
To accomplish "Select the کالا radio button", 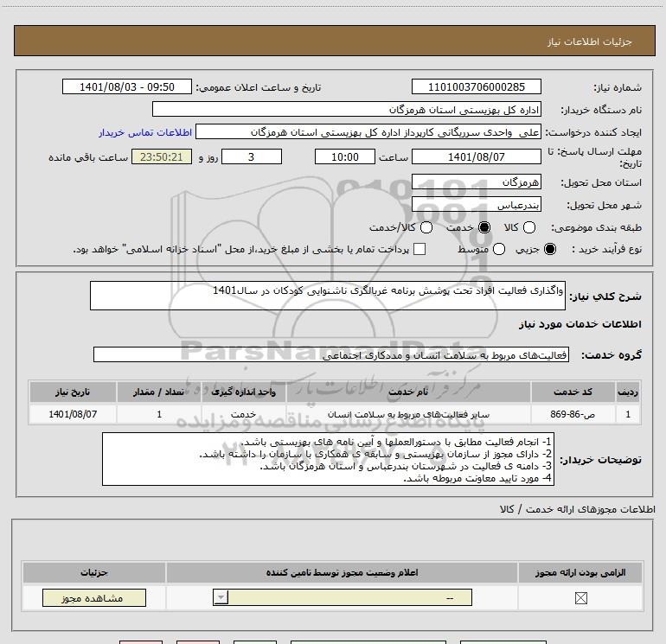I will click(529, 227).
